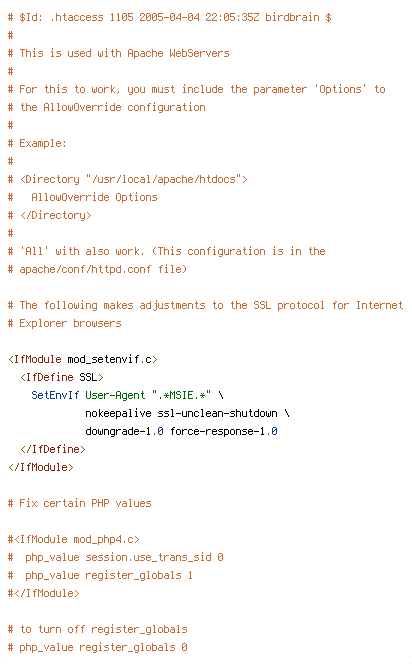Click the Directory path "/usr/local/apache/htdocs"
The width and height of the screenshot is (412, 664).
click(x=163, y=179)
